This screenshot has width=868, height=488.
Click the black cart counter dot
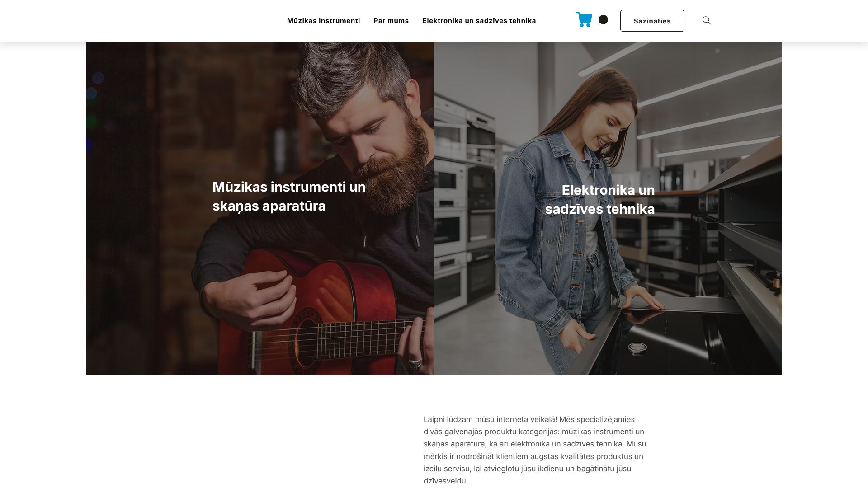pos(603,19)
